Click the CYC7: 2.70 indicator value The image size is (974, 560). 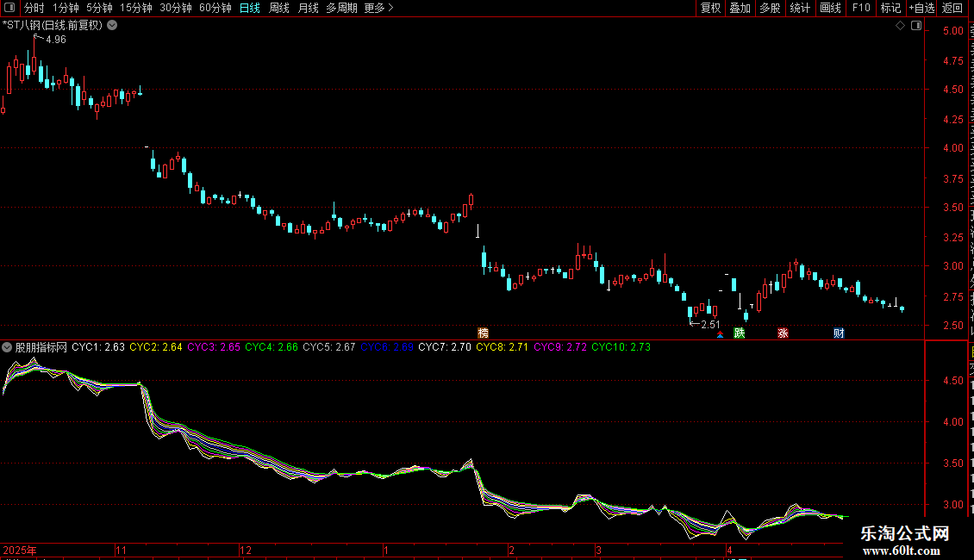pos(445,347)
